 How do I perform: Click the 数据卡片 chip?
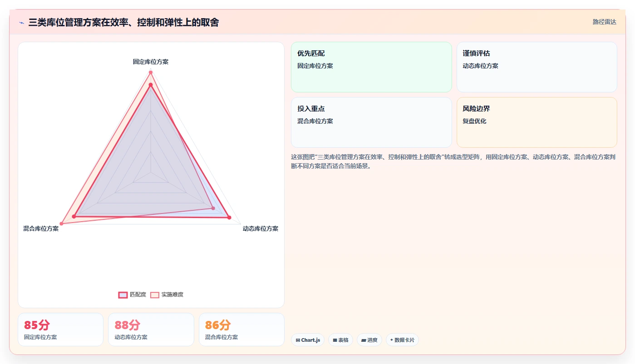click(402, 340)
